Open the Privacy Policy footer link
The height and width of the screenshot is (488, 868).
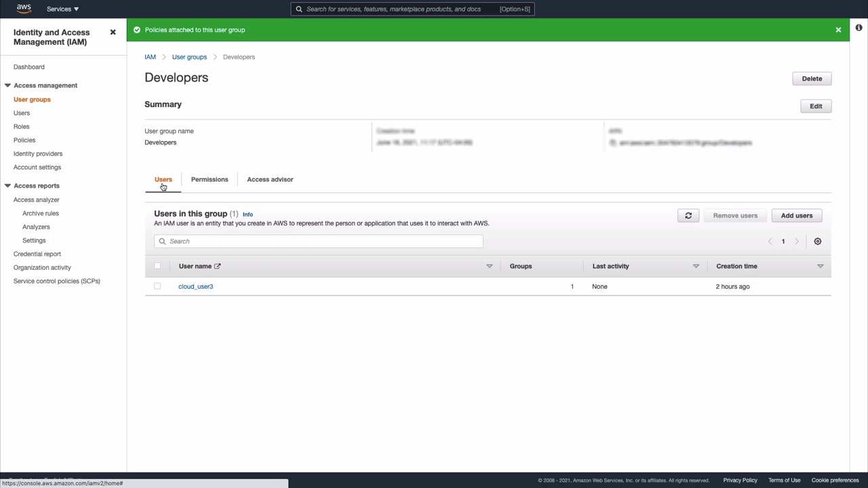click(740, 481)
